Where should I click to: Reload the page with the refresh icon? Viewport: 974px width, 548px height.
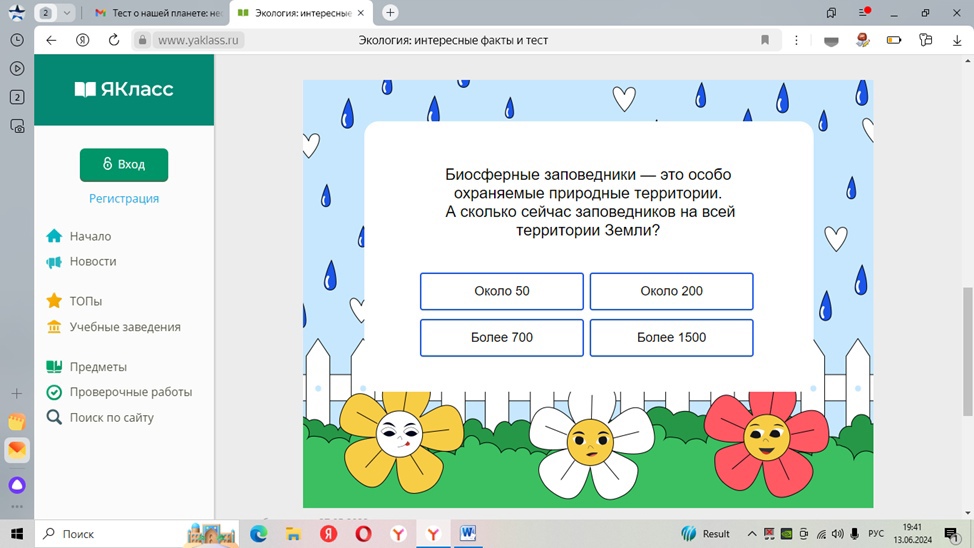click(114, 40)
